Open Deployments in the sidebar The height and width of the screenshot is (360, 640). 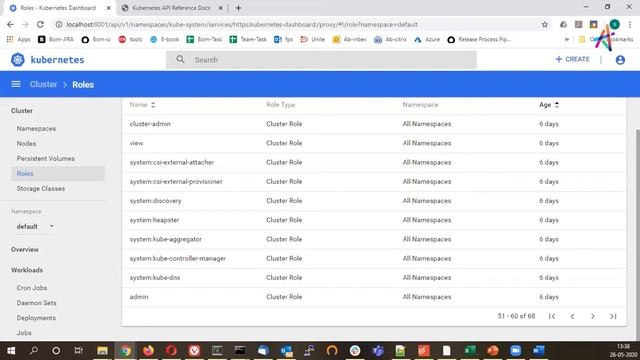point(36,318)
